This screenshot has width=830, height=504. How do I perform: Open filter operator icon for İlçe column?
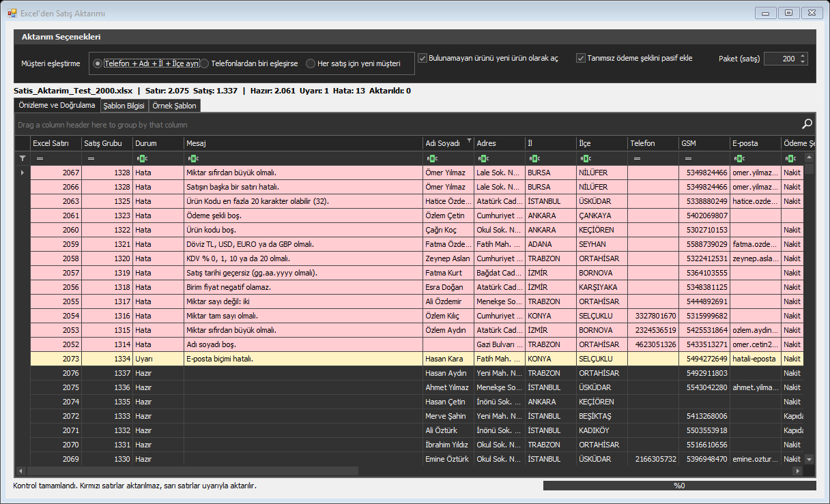click(586, 158)
